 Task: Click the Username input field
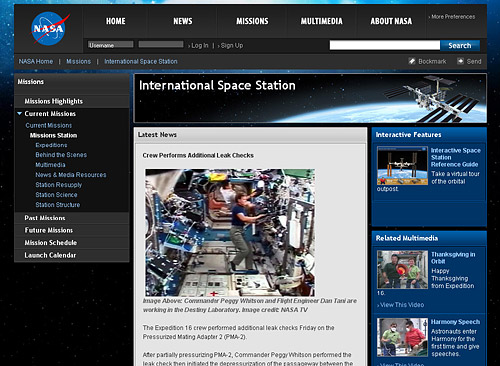click(110, 45)
